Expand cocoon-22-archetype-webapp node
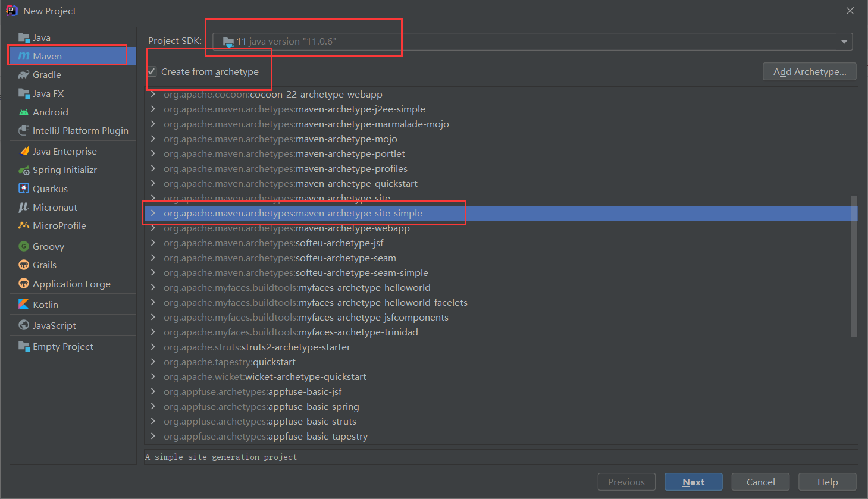Image resolution: width=868 pixels, height=499 pixels. coord(153,94)
